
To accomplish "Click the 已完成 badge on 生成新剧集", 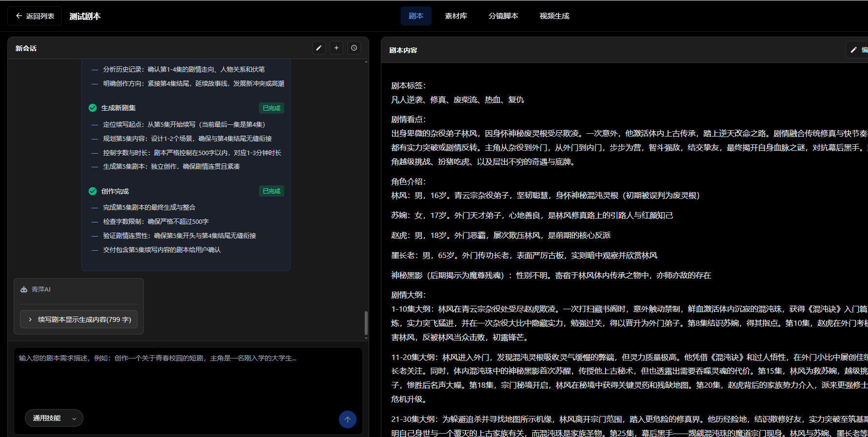I will (x=271, y=108).
